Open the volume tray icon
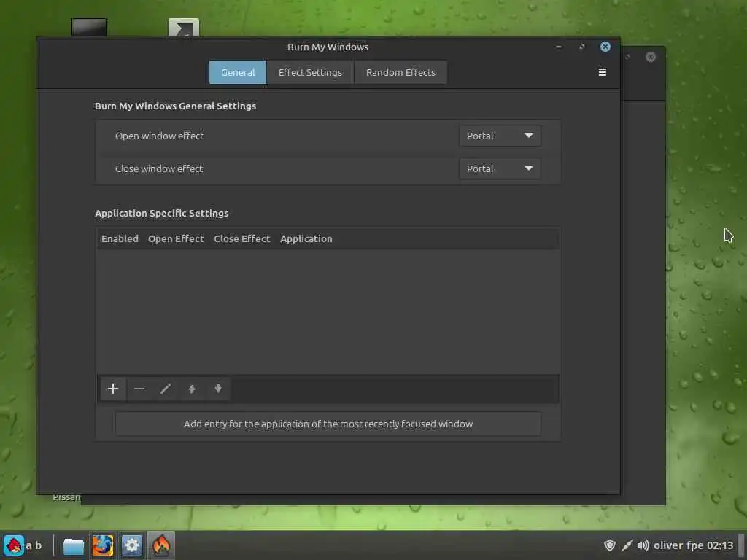This screenshot has width=747, height=560. pos(643,545)
